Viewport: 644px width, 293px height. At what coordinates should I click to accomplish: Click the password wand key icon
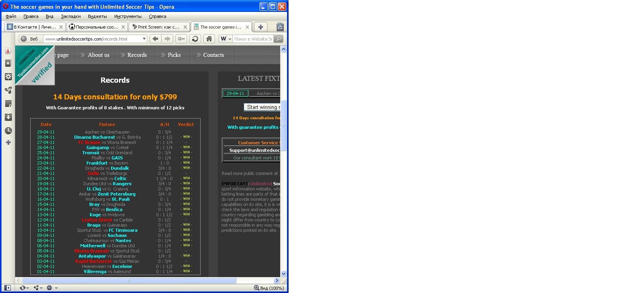[x=181, y=39]
